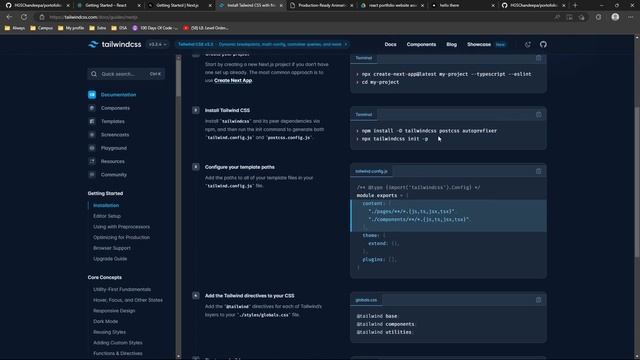
Task: Open Optimizing for Production link
Action: pos(121,237)
